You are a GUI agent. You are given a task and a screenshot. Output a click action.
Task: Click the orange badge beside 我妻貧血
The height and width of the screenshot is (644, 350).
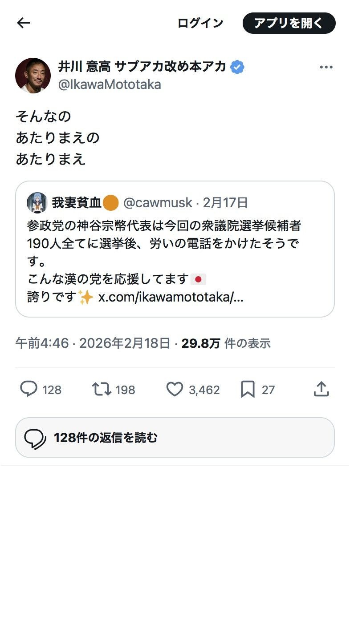[x=110, y=203]
